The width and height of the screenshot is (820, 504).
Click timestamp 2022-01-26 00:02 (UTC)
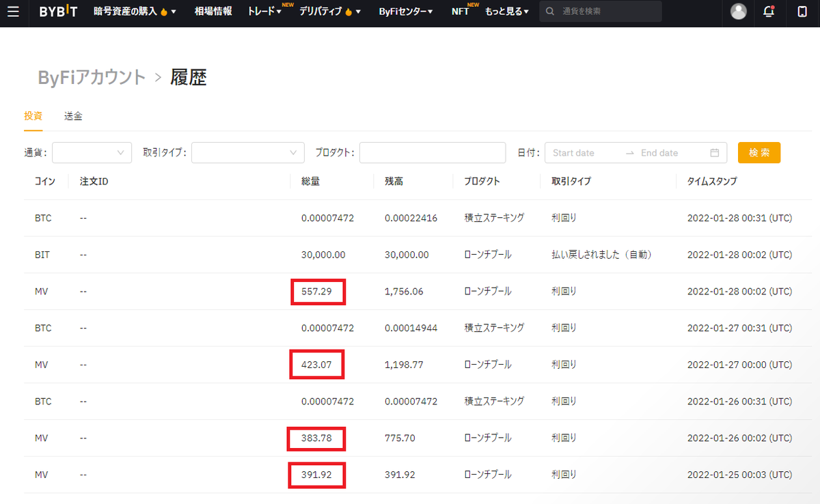point(739,438)
